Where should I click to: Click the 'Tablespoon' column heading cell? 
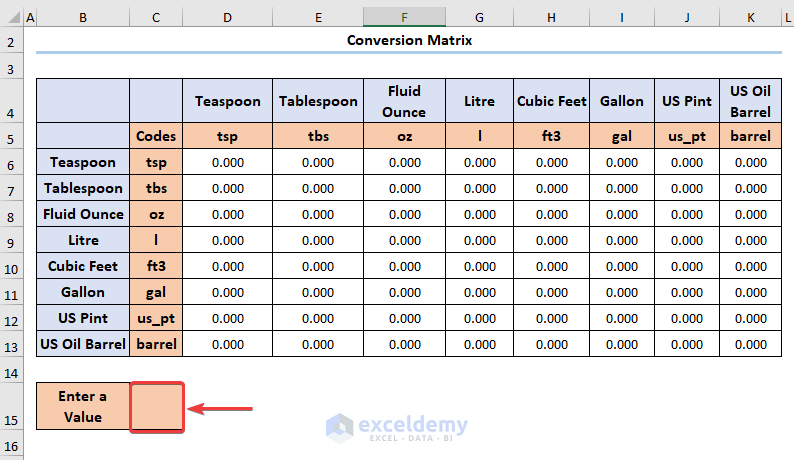click(x=318, y=101)
